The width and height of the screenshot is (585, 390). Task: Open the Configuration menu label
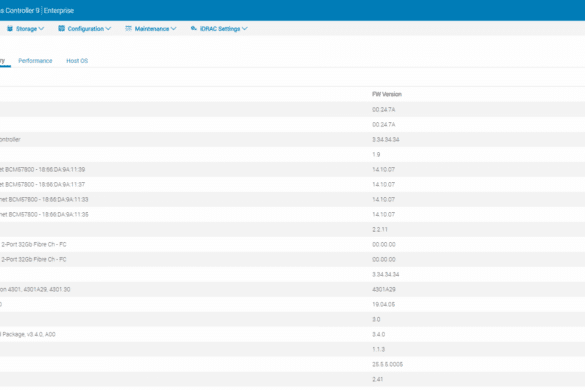pos(86,29)
